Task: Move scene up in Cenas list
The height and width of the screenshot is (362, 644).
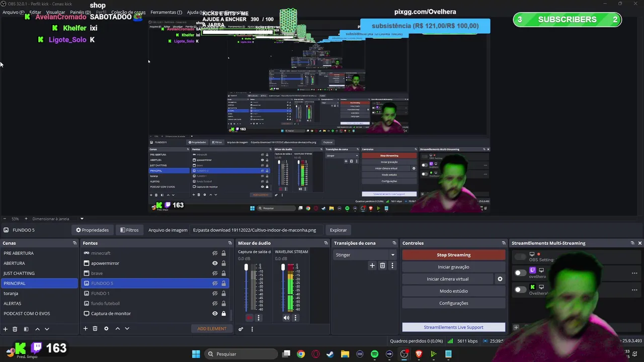Action: pos(37,329)
